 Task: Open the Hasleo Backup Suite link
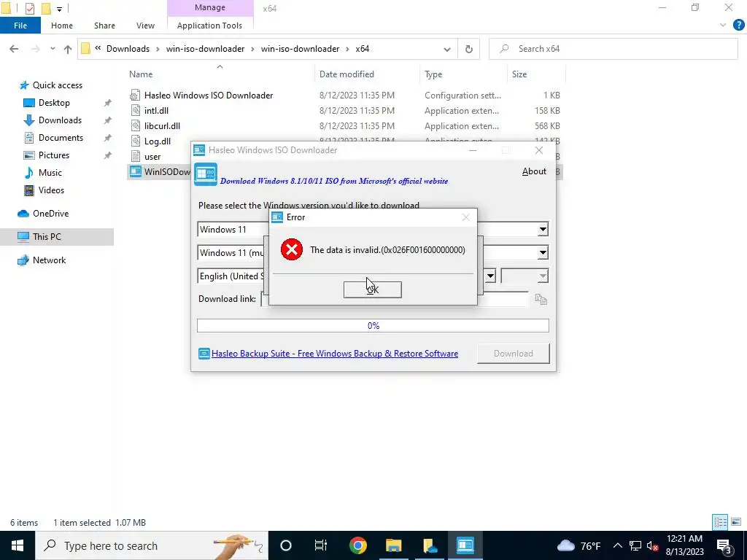click(x=334, y=354)
